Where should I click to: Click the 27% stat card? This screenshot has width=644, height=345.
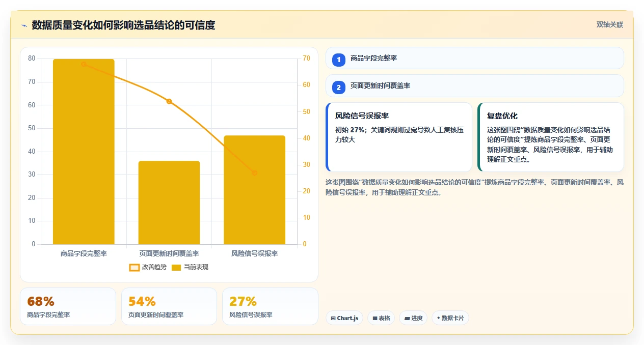[x=270, y=306]
